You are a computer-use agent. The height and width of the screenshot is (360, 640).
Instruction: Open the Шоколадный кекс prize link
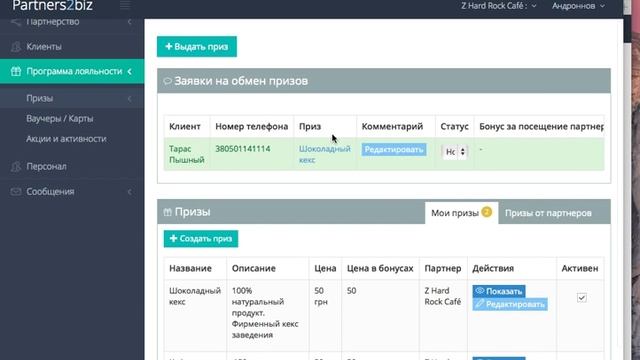tap(324, 154)
